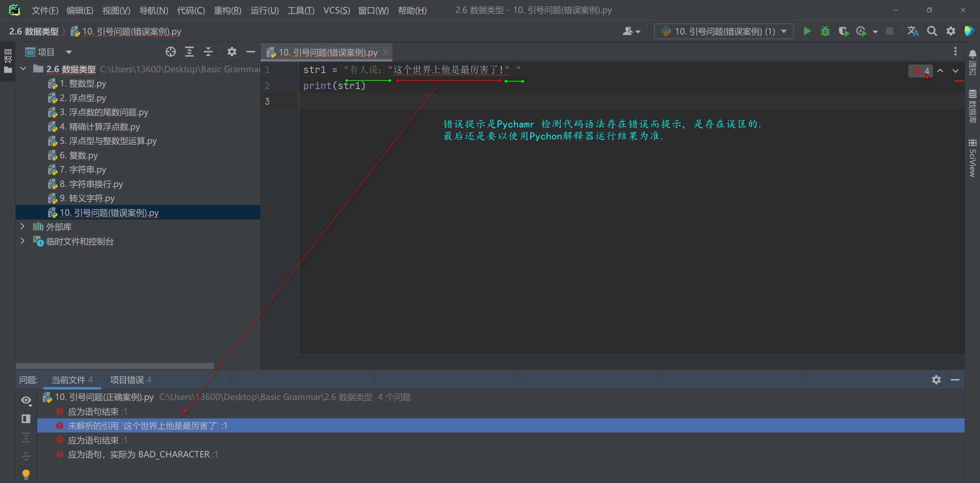Open editor tabs more options menu
980x483 pixels.
pos(955,51)
